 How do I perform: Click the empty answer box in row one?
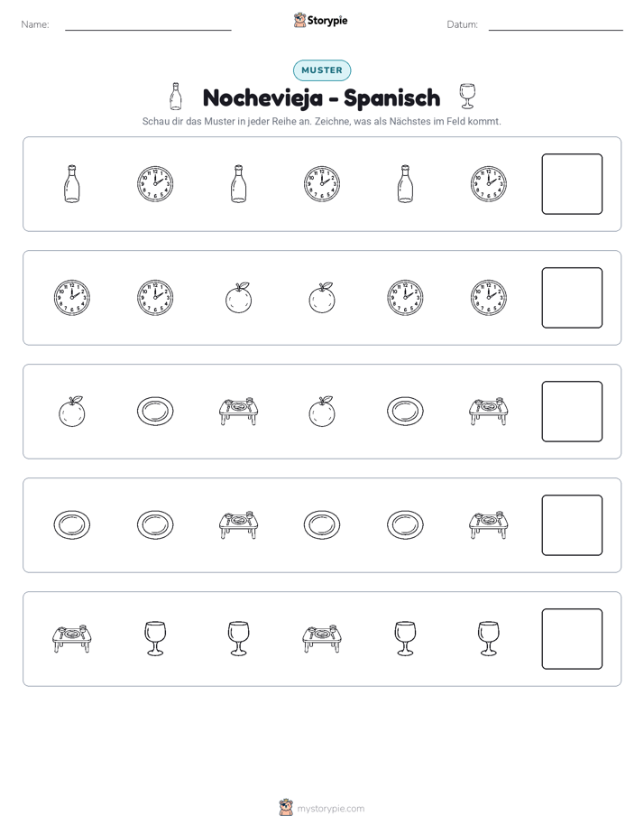coord(572,184)
